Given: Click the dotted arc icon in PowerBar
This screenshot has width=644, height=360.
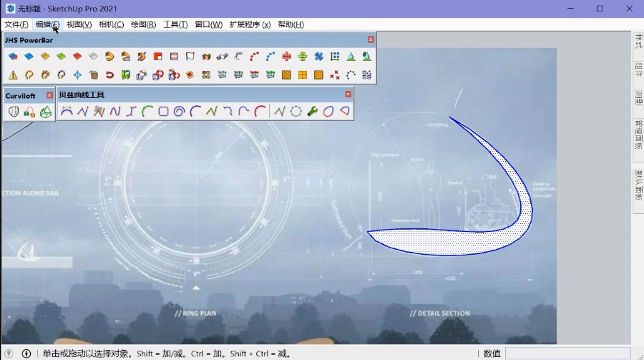Looking at the screenshot, I should [x=351, y=75].
